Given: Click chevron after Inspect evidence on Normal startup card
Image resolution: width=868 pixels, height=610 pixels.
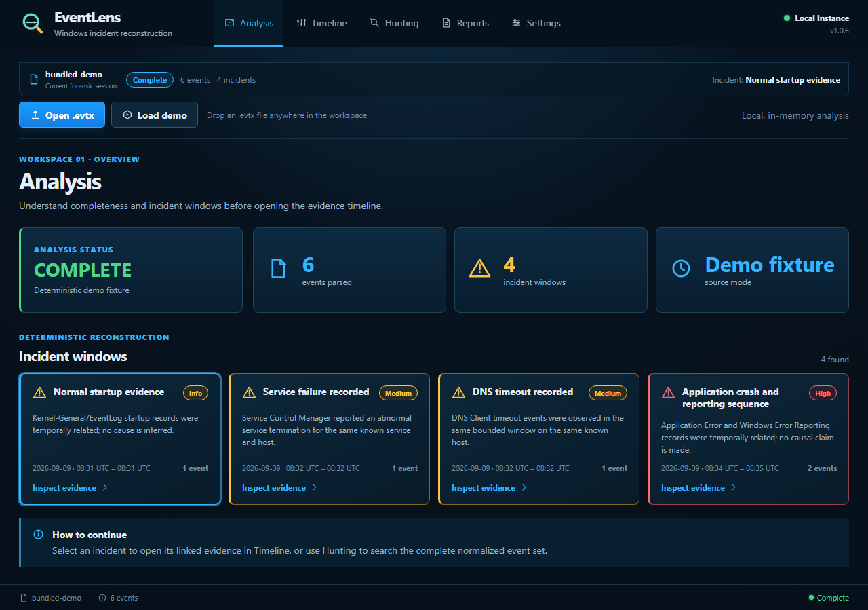Looking at the screenshot, I should pyautogui.click(x=105, y=487).
